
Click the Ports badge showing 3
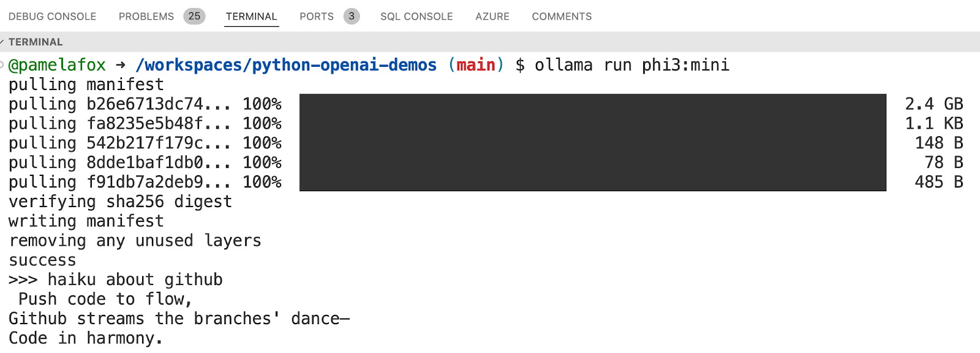point(351,17)
